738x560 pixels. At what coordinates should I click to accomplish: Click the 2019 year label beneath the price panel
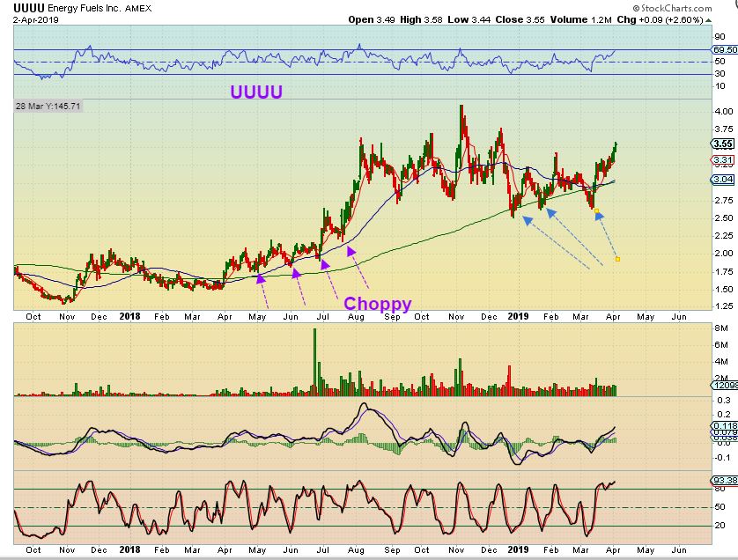click(x=518, y=316)
